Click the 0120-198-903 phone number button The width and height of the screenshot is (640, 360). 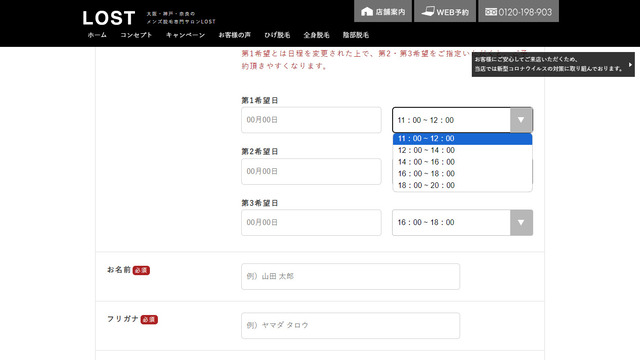(518, 11)
